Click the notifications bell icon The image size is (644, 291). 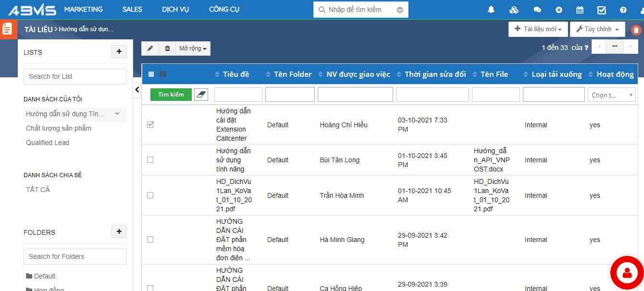click(491, 10)
